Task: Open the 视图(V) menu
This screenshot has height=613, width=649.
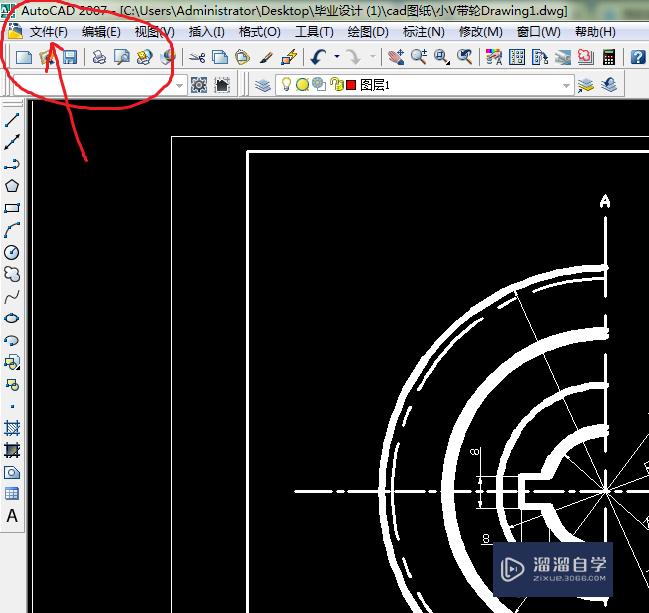Action: point(154,32)
